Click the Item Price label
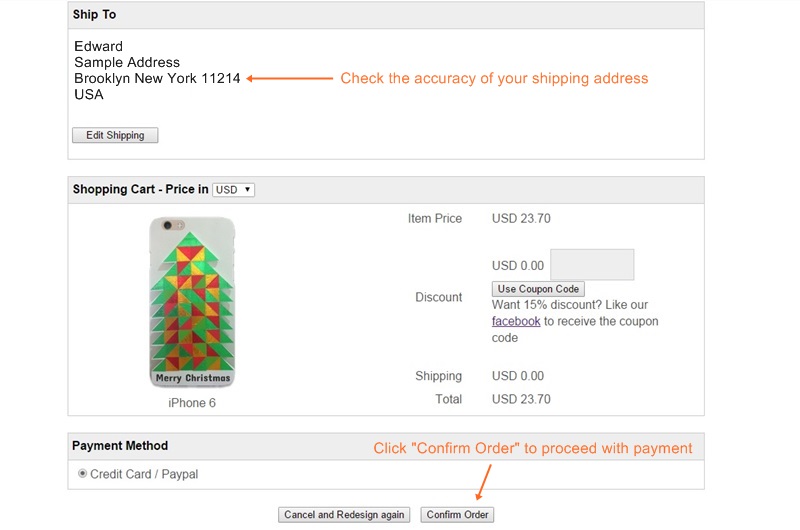800x530 pixels. tap(435, 218)
